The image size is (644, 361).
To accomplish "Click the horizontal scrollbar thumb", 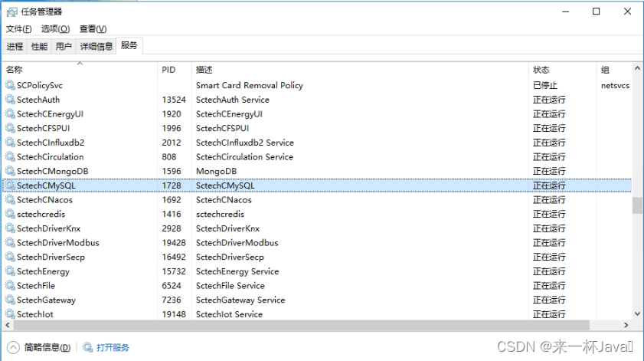I will pyautogui.click(x=302, y=325).
